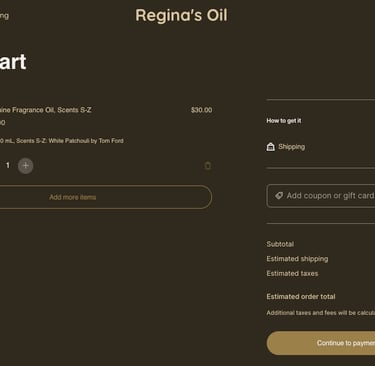Select the Shipping delivery option
Image resolution: width=375 pixels, height=366 pixels.
[x=291, y=147]
